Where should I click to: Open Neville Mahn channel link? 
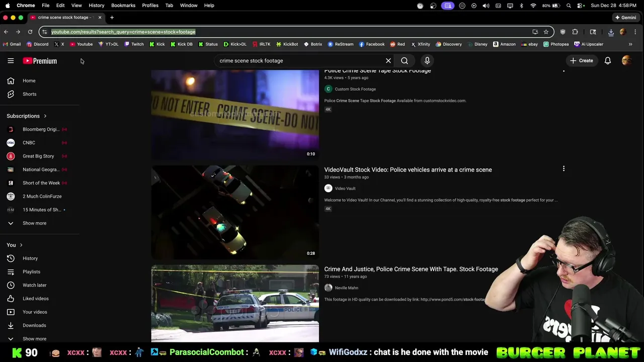347,288
